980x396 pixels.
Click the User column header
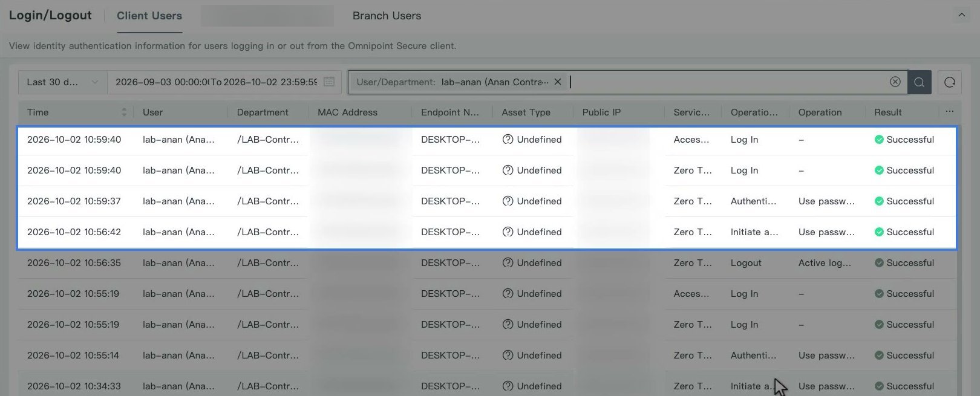click(153, 112)
